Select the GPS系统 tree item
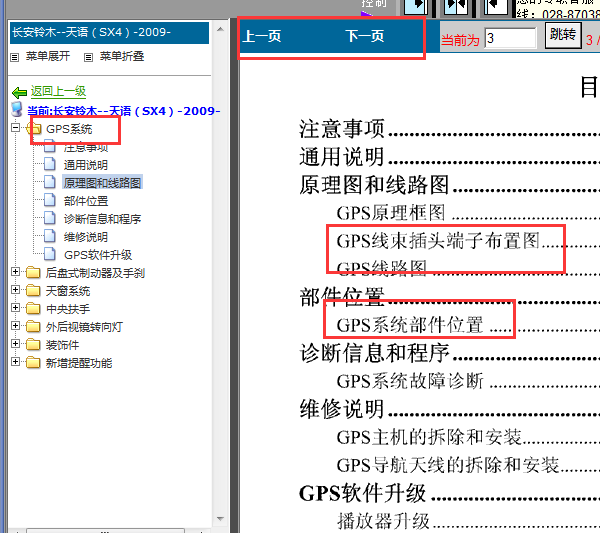Screen dimensions: 600x533 pyautogui.click(x=69, y=129)
